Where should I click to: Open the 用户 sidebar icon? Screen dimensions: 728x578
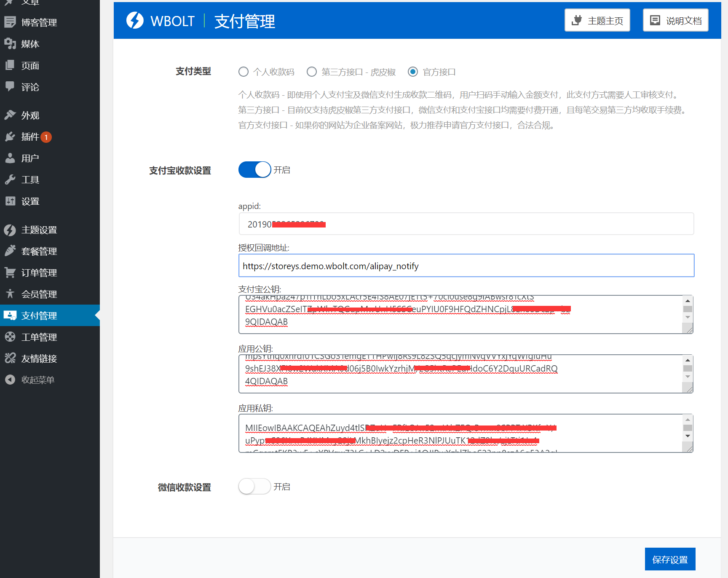click(x=11, y=158)
